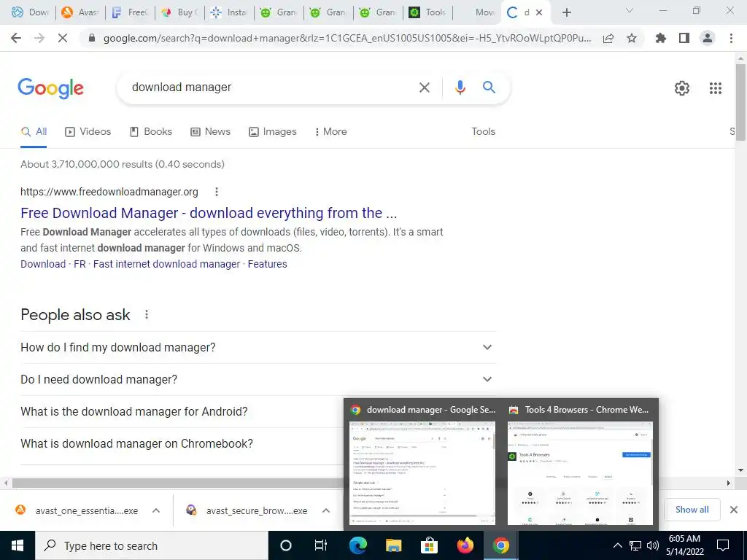Close the current browser tab
The height and width of the screenshot is (560, 747).
tap(539, 12)
